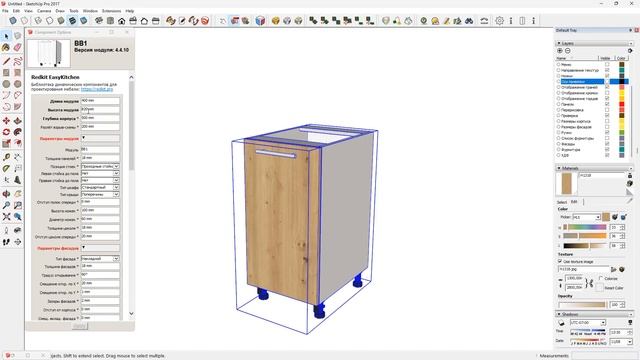The height and width of the screenshot is (360, 640).
Task: Switch to X-ray face style
Action: point(13,20)
